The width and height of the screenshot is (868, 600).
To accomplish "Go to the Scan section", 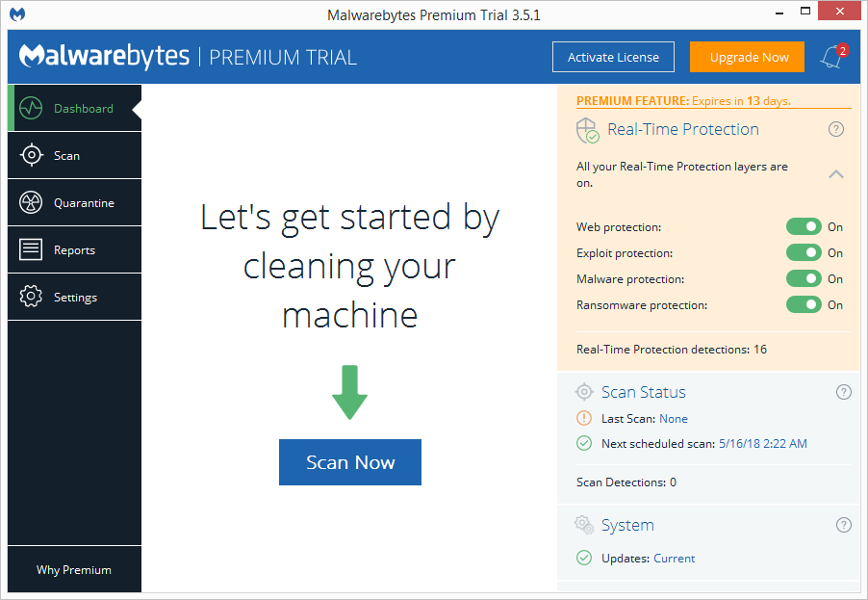I will [75, 155].
